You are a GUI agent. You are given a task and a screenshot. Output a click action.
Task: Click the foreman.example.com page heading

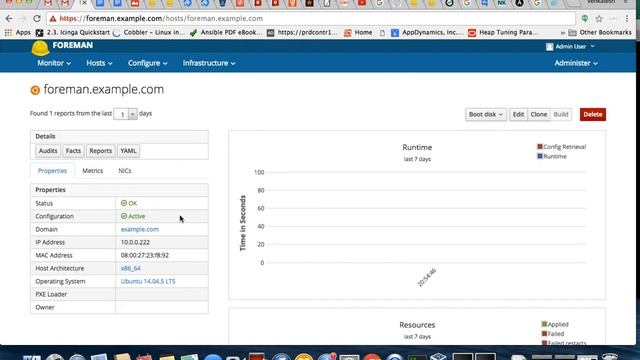click(104, 89)
